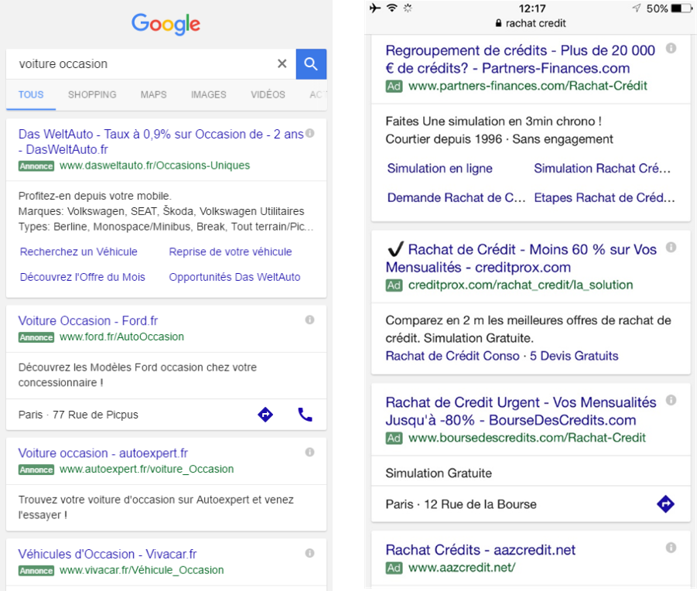Click www.dasweltauto.fr/Occasions-Uniques URL
This screenshot has height=591, width=700.
pos(155,166)
